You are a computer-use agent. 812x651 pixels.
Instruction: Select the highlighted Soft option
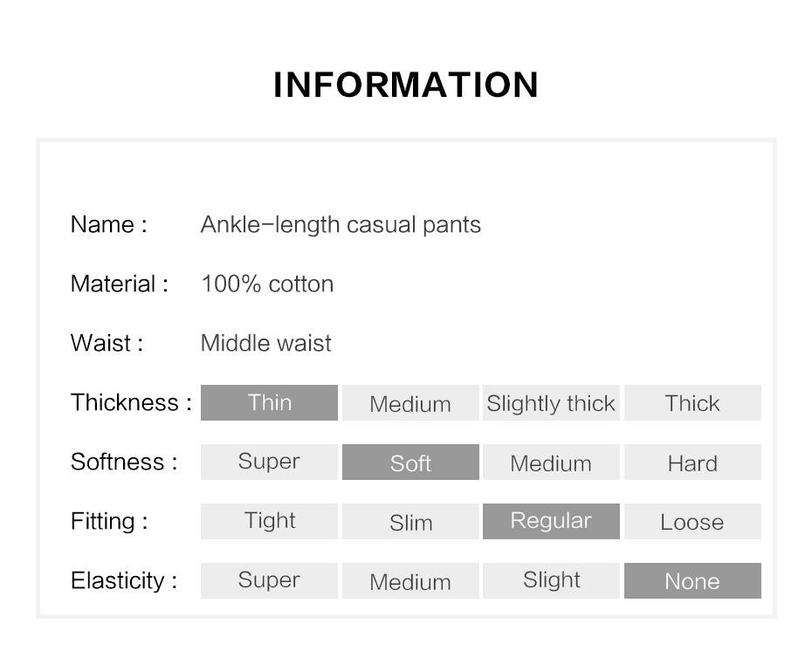(410, 463)
